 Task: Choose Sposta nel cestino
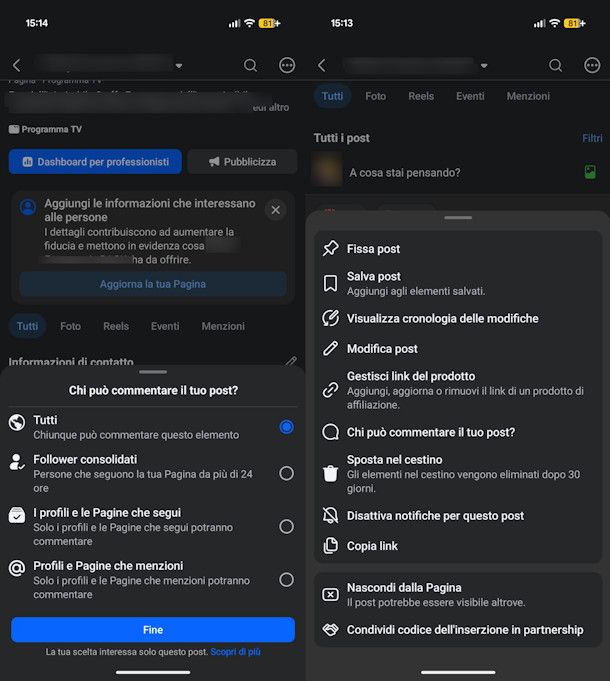[x=458, y=473]
